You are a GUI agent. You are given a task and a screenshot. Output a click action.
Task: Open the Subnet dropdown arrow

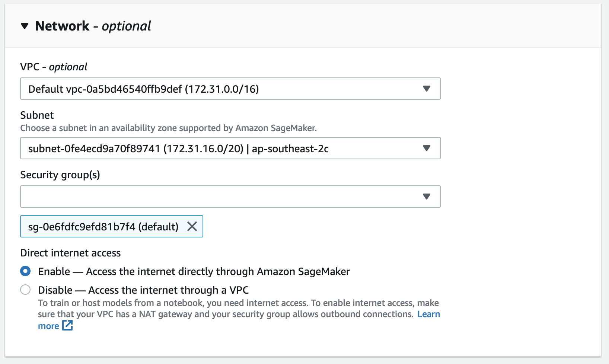click(x=427, y=148)
